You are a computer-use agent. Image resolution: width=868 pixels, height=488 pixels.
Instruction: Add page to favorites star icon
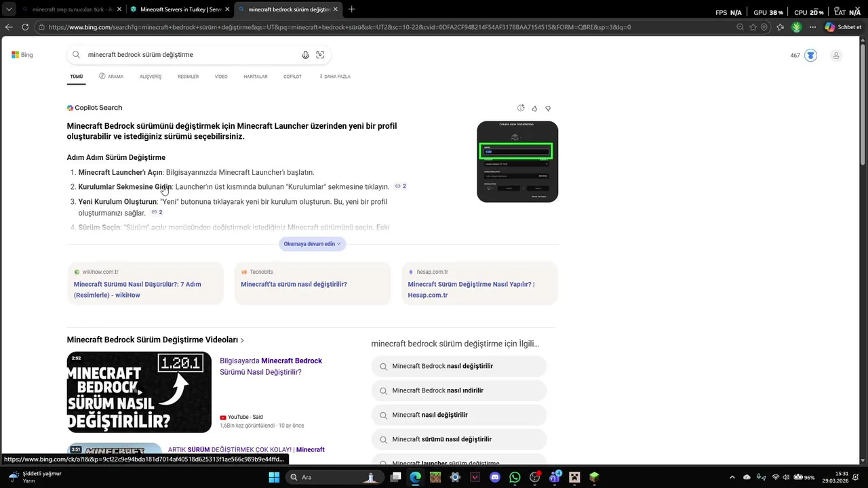click(753, 27)
